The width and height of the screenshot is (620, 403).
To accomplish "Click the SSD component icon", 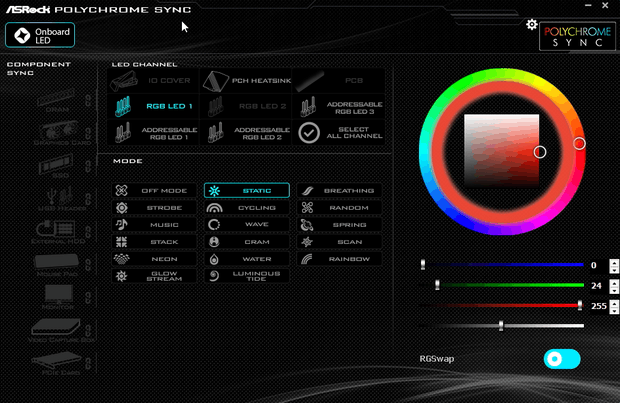I will click(x=56, y=163).
